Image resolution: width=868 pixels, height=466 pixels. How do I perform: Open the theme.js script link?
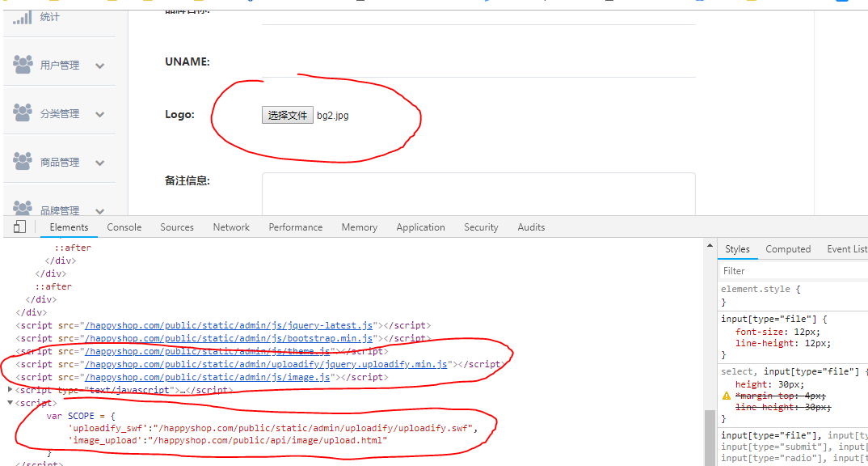pos(207,351)
